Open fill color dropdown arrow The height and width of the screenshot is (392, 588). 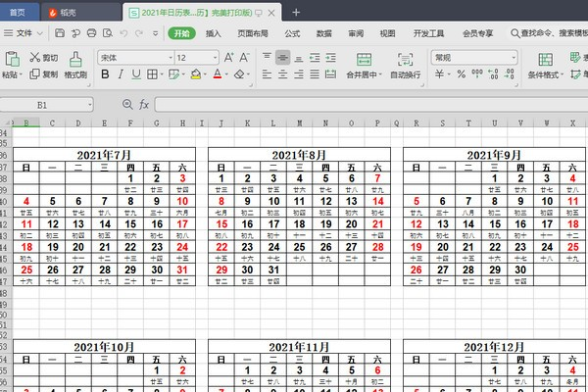tap(205, 74)
